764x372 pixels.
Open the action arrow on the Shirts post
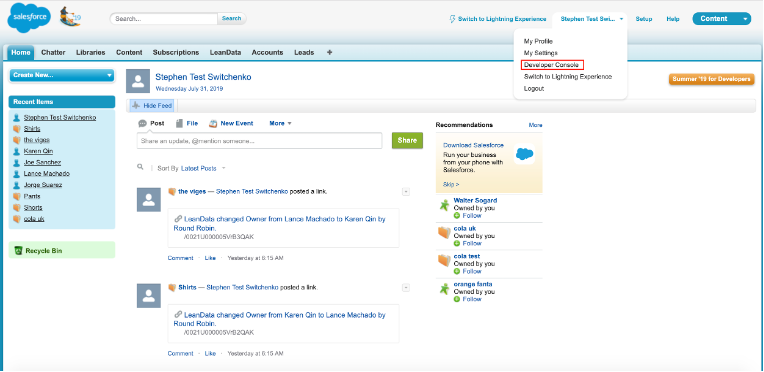click(x=406, y=288)
